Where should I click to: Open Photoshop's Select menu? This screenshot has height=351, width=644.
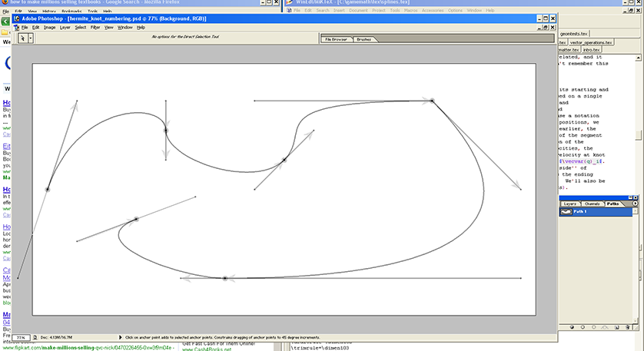[81, 28]
